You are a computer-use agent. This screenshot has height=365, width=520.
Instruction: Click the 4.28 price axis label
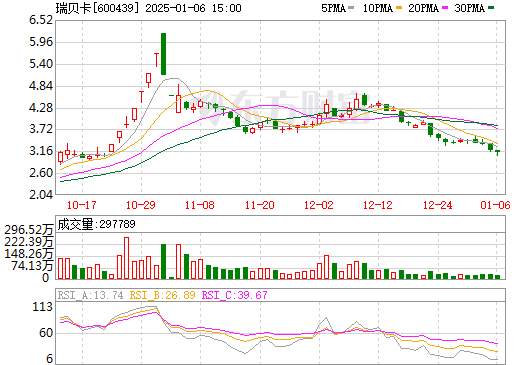click(41, 108)
